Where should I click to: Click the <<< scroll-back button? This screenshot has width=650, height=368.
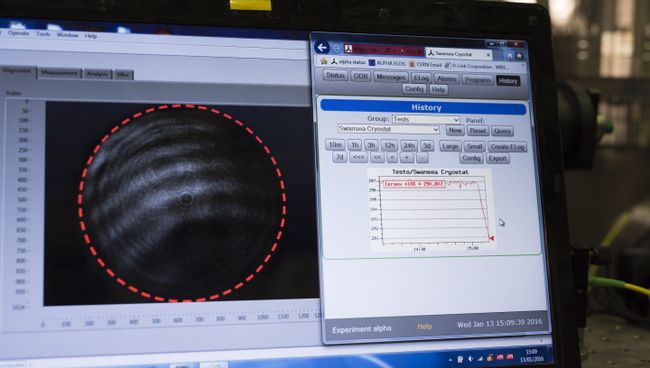pos(359,157)
